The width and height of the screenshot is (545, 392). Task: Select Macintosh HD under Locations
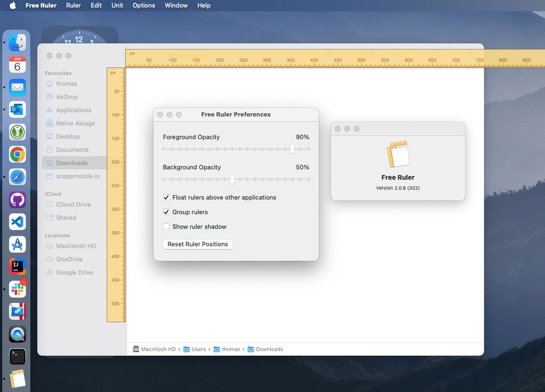(x=76, y=246)
